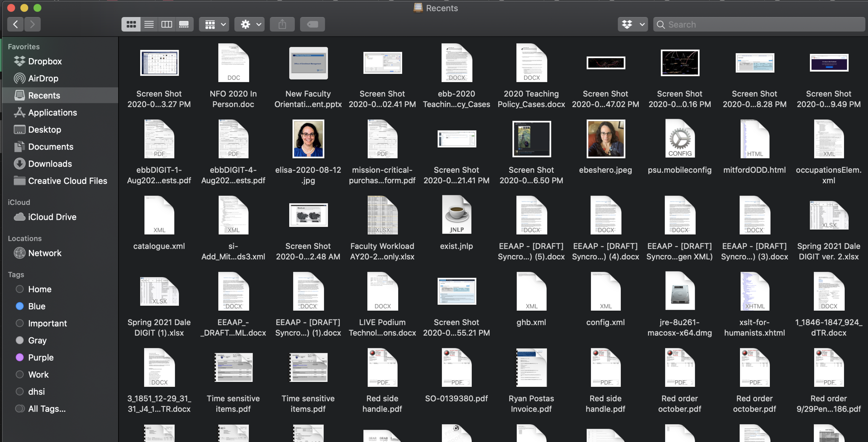Expand the Dropbox toolbar dropdown
The image size is (868, 442).
(633, 24)
